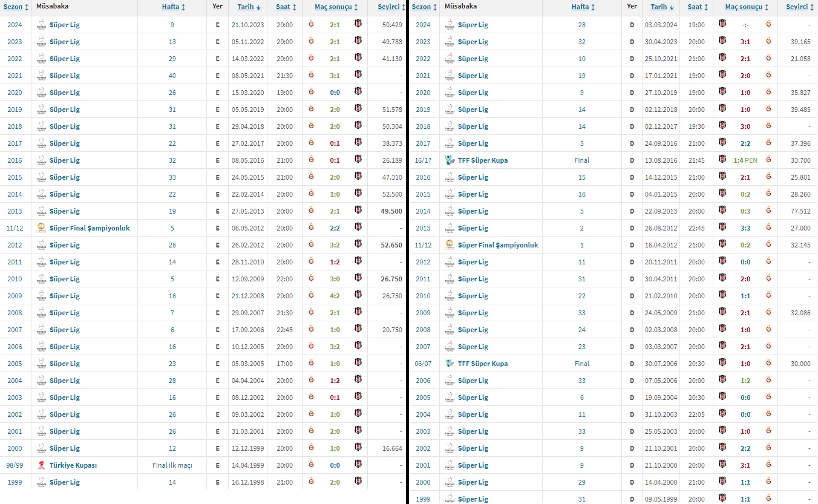
Task: Select attendance value 77.512
Action: coord(799,211)
